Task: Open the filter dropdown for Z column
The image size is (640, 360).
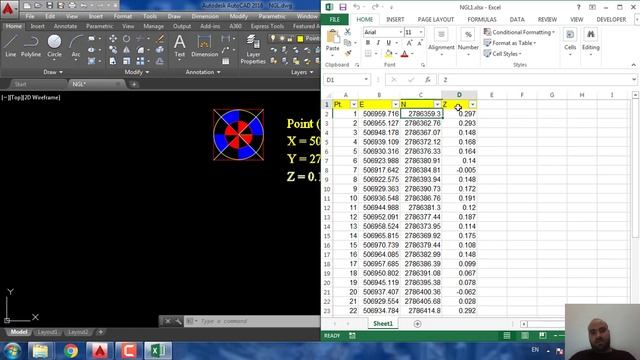Action: coord(472,104)
